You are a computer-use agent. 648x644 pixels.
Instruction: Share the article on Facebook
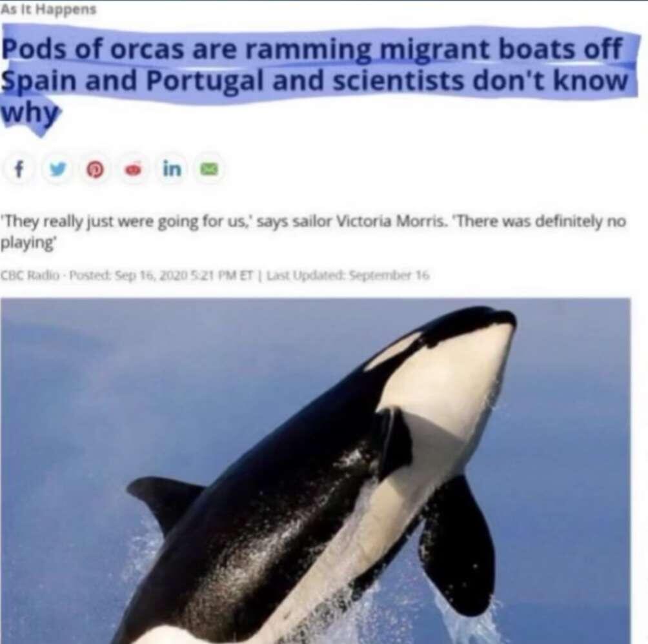[x=18, y=169]
